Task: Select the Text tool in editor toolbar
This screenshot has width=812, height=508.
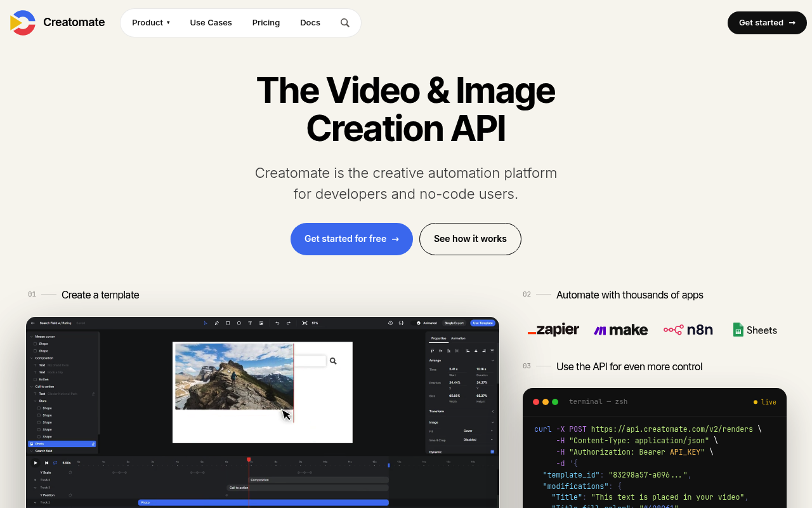Action: (x=250, y=323)
